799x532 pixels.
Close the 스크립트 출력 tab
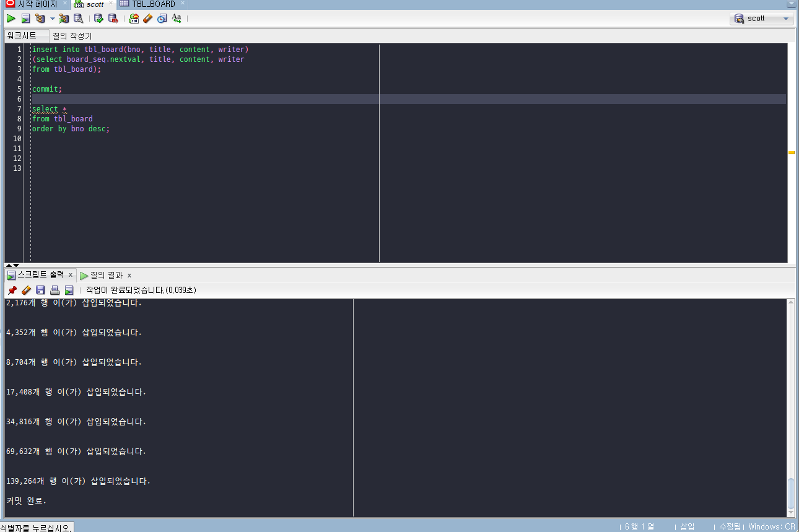[x=71, y=275]
